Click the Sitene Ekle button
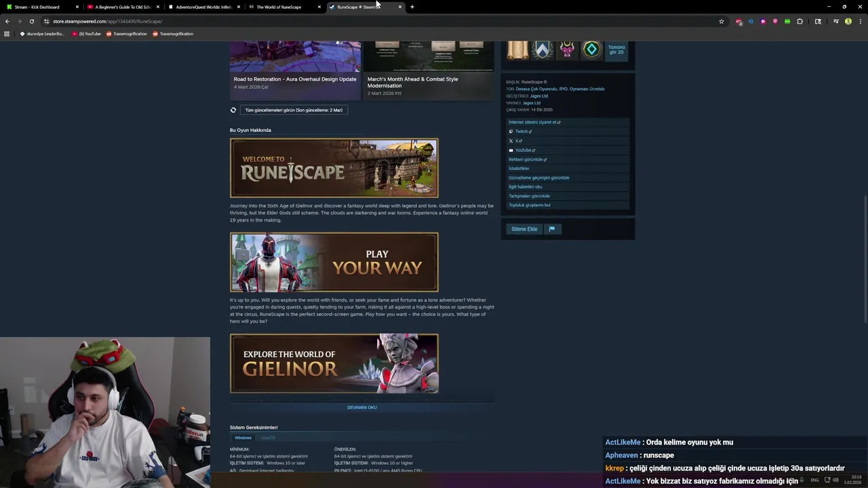Screen dimensions: 868x488 [524, 229]
